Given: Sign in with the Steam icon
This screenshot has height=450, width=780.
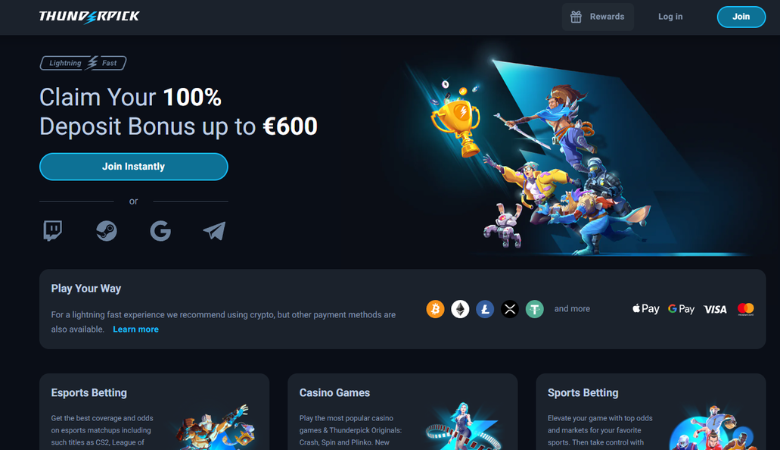Looking at the screenshot, I should click(106, 231).
